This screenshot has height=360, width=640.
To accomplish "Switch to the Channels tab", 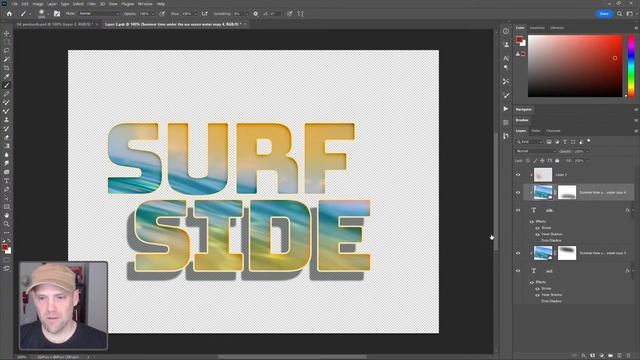I will click(x=553, y=131).
